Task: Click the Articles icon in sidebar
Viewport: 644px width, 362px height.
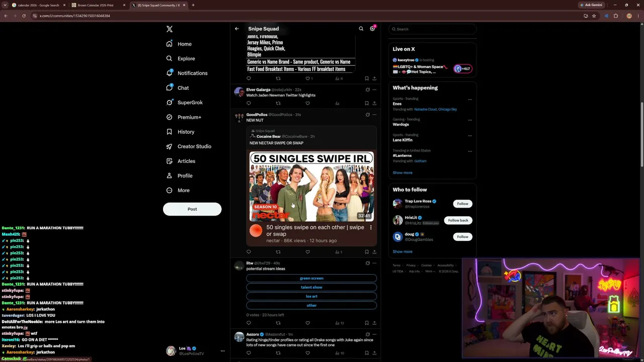Action: click(169, 161)
